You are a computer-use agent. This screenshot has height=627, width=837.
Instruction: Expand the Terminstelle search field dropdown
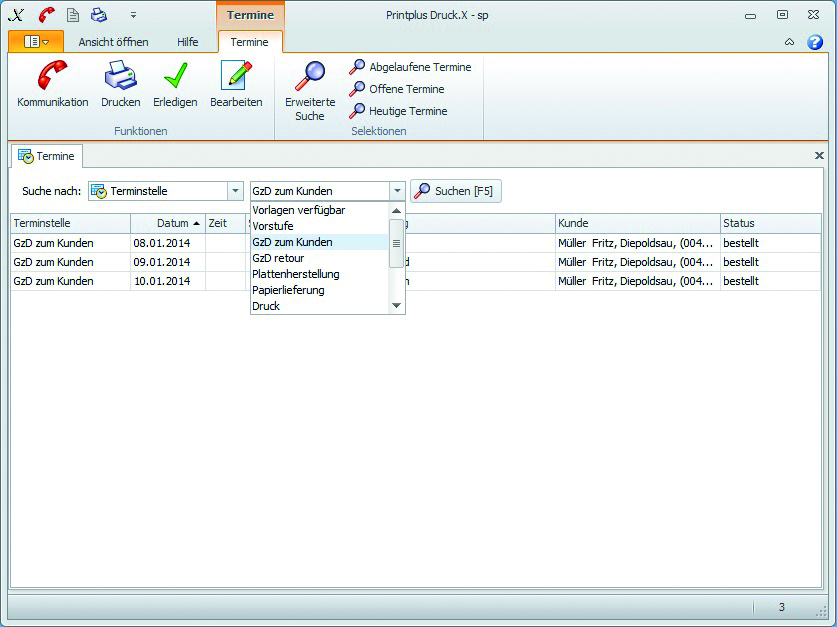coord(235,191)
